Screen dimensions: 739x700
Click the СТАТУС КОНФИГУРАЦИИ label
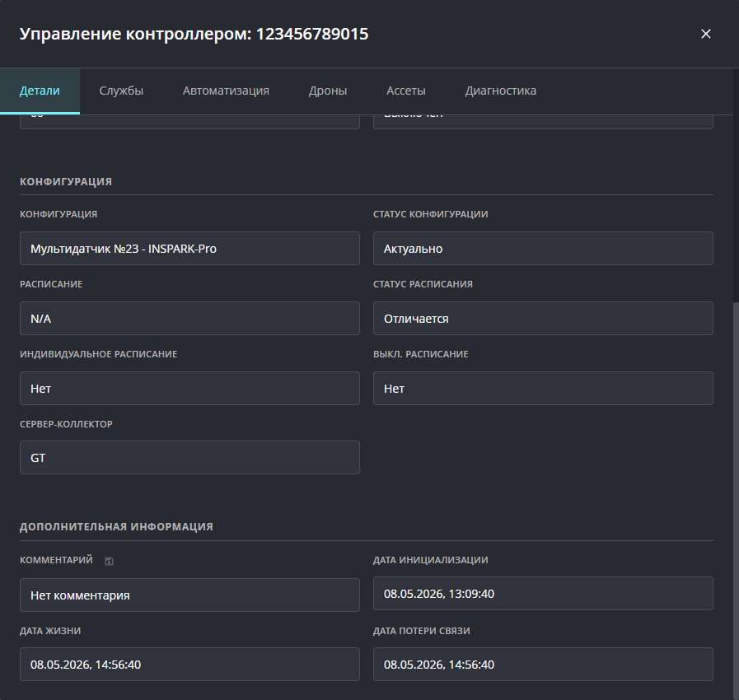[431, 214]
